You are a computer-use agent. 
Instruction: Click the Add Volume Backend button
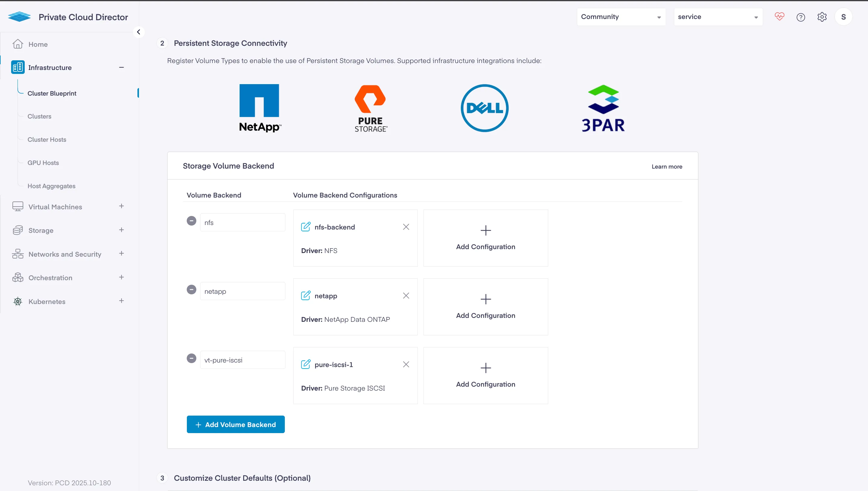click(x=235, y=425)
